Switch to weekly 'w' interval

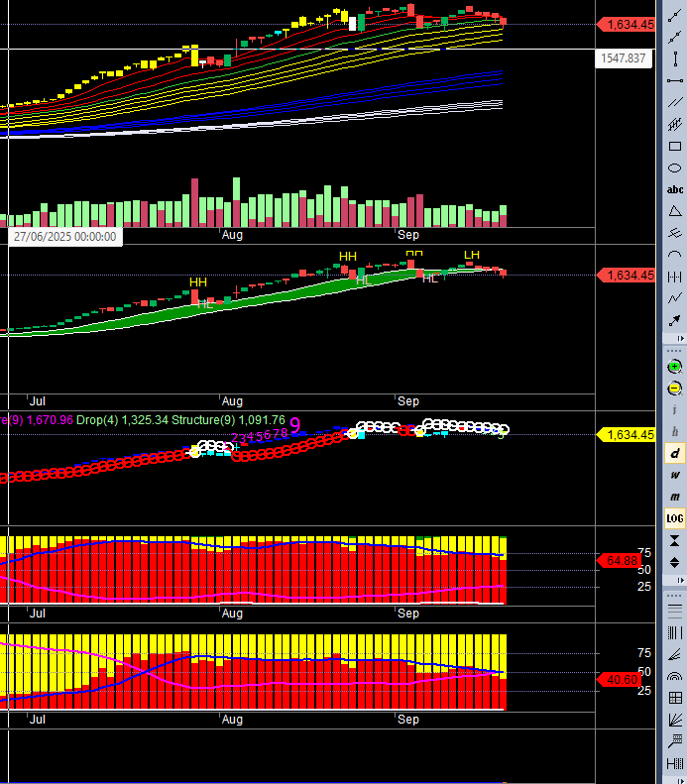tap(674, 475)
